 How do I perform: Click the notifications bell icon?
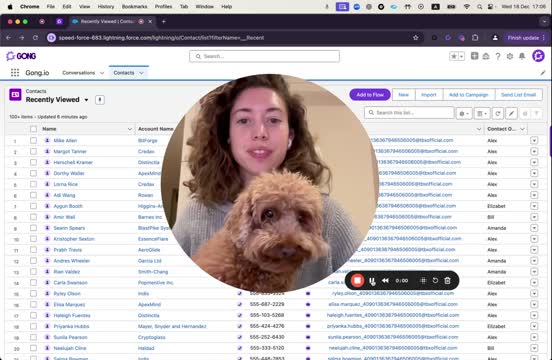[522, 56]
